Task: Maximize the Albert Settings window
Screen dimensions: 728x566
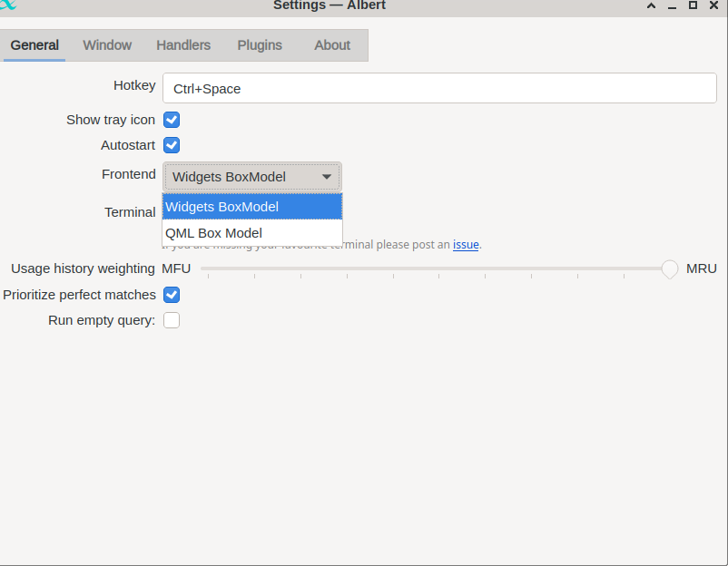Action: pyautogui.click(x=691, y=6)
